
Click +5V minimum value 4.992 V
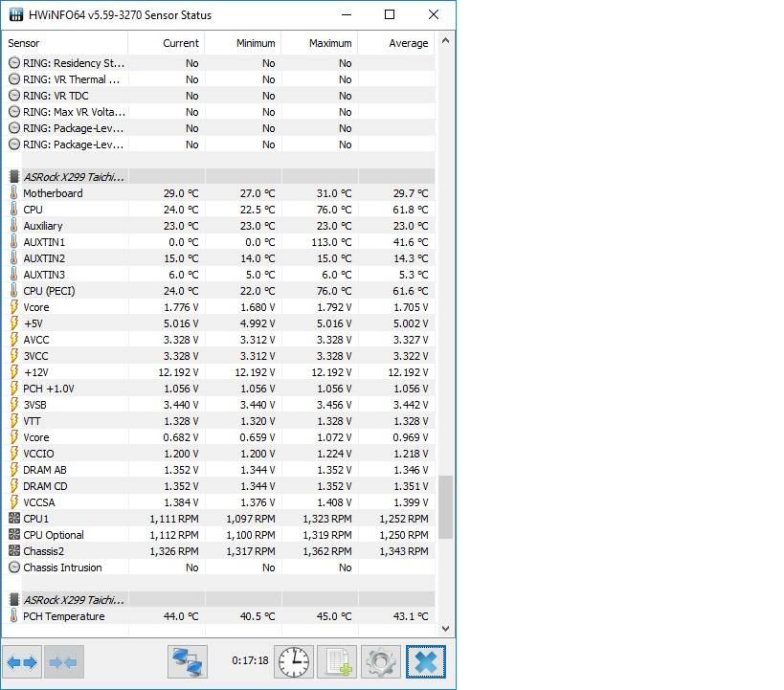point(258,323)
